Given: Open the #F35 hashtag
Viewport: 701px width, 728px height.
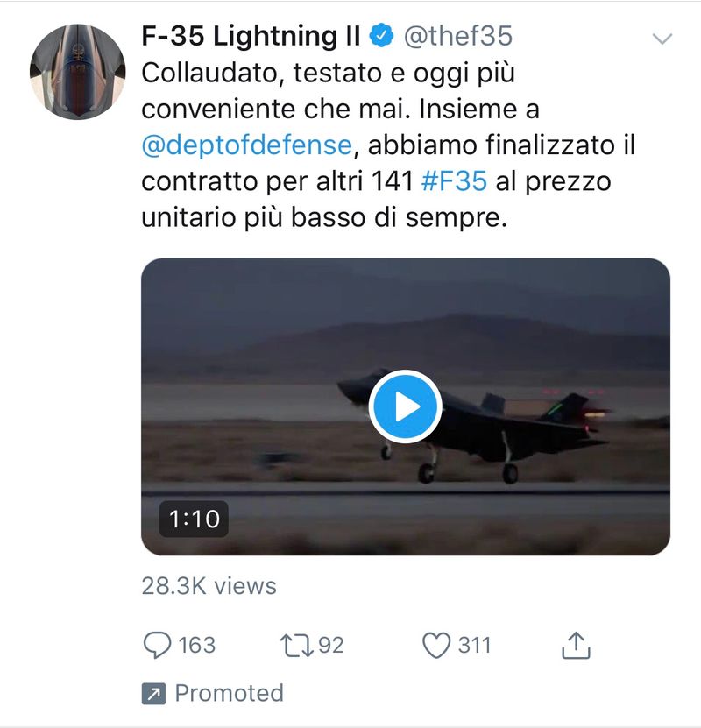Looking at the screenshot, I should [454, 181].
